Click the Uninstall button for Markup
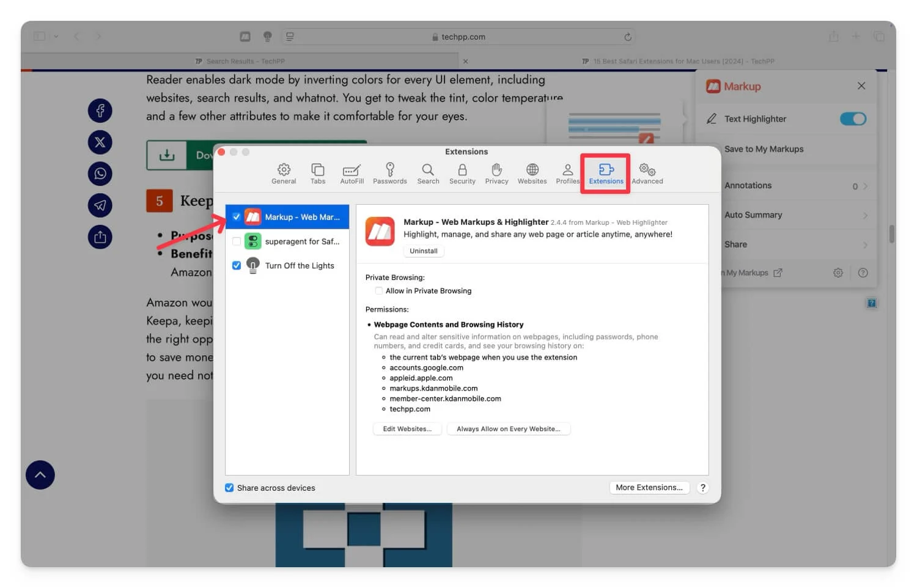Image resolution: width=917 pixels, height=588 pixels. [x=423, y=251]
